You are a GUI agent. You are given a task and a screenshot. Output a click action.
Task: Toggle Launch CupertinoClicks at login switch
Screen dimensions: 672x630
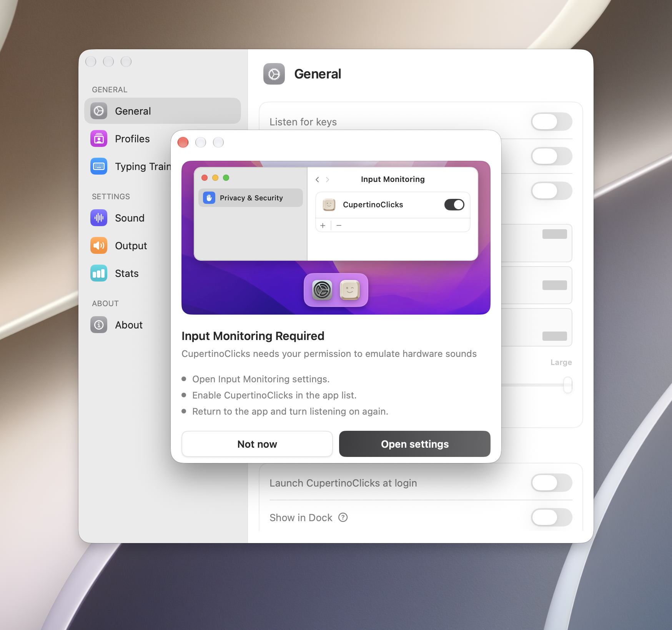tap(552, 483)
